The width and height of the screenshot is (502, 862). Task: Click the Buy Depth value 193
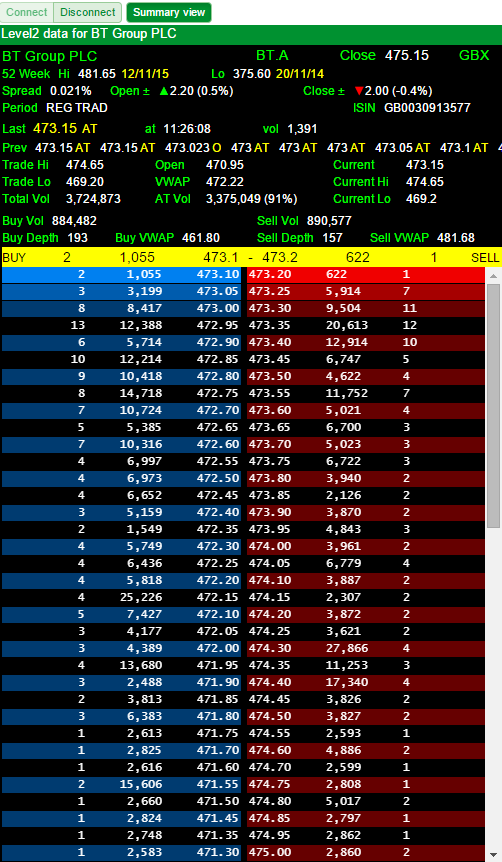78,238
